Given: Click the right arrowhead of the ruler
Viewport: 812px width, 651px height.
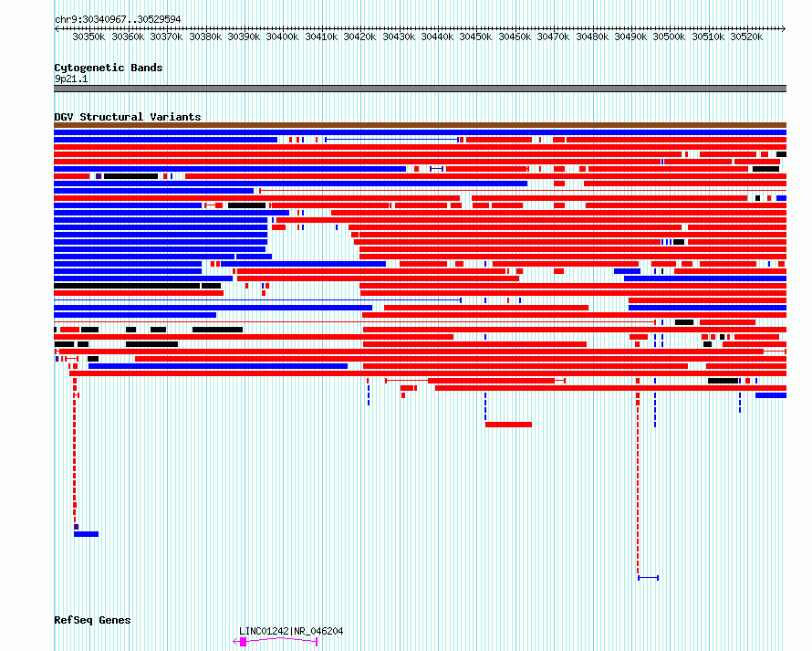Looking at the screenshot, I should click(x=784, y=28).
